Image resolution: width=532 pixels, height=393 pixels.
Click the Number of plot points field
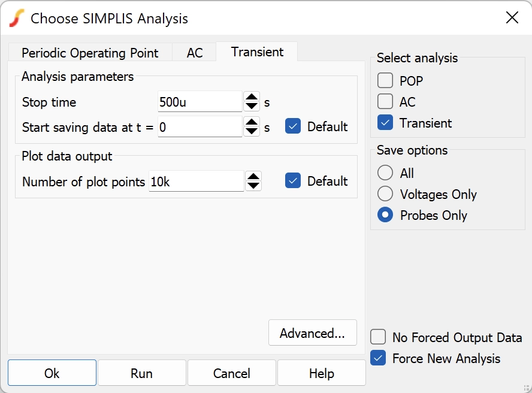(x=196, y=182)
